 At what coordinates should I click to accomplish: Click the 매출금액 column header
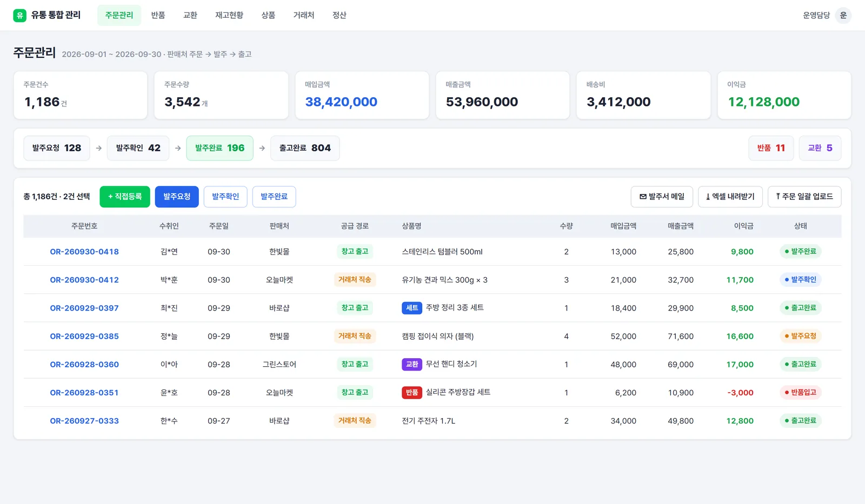point(681,226)
